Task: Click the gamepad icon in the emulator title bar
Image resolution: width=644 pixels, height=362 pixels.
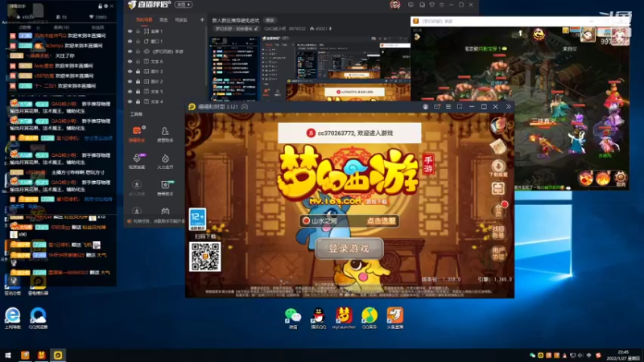Action: (245, 107)
